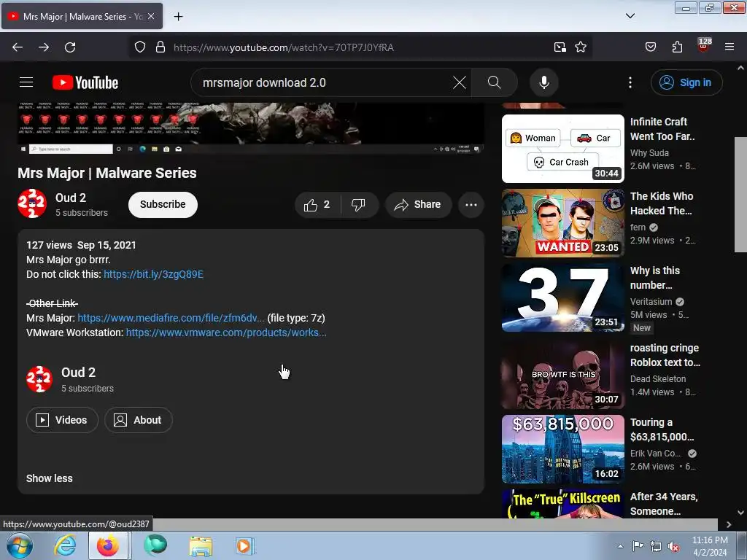Click the scroll right arrow at bottom
The width and height of the screenshot is (747, 560).
(729, 524)
